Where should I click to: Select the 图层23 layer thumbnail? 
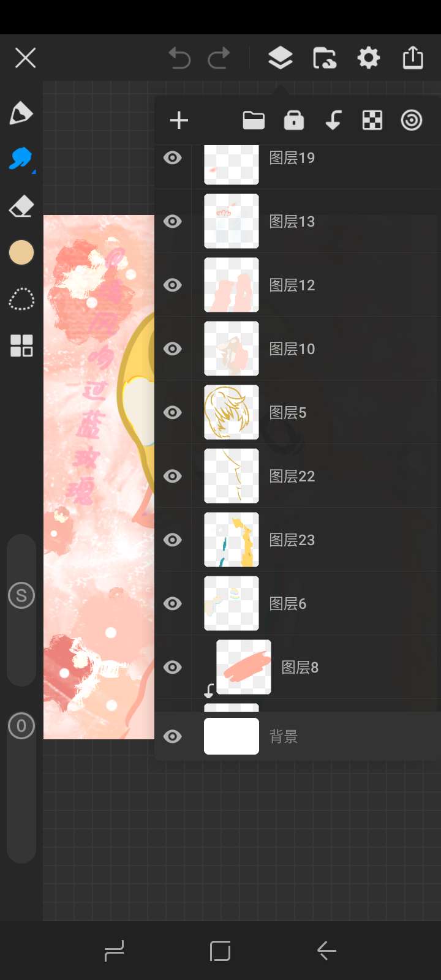pyautogui.click(x=232, y=540)
